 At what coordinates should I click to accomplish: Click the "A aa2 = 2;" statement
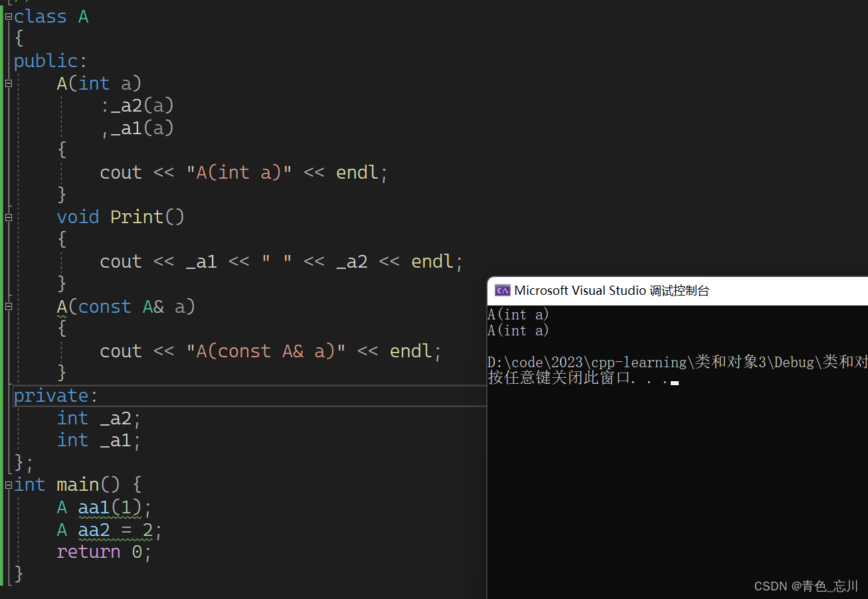point(110,530)
